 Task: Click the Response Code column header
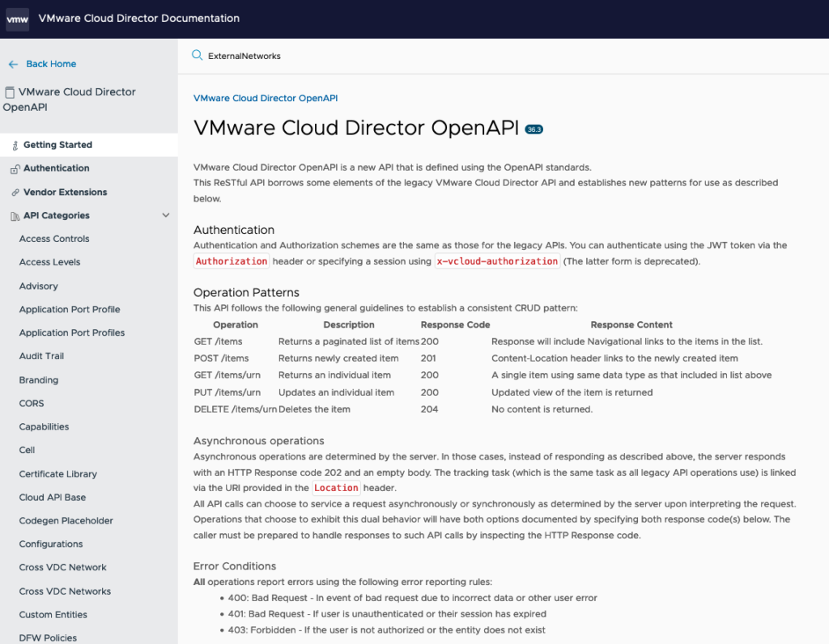455,324
